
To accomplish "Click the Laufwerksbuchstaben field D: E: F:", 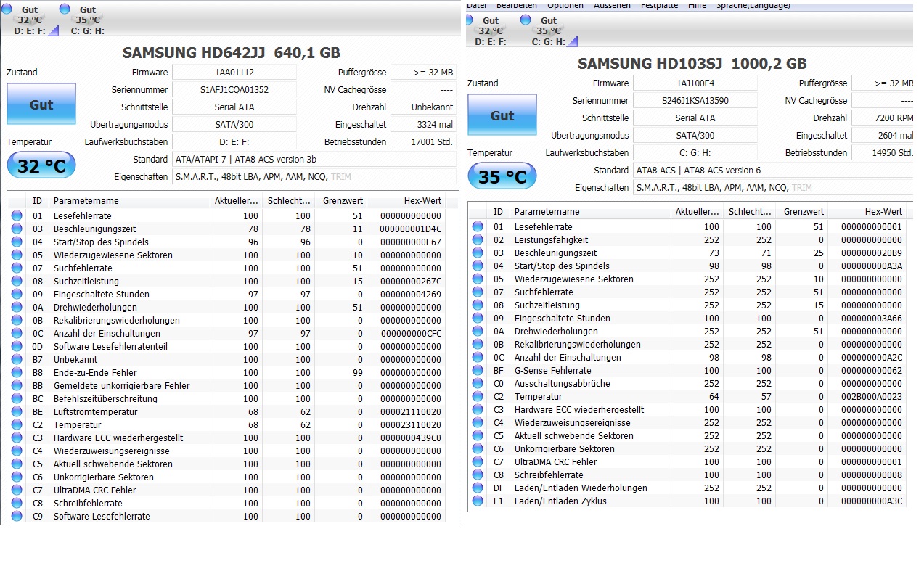I will [234, 141].
